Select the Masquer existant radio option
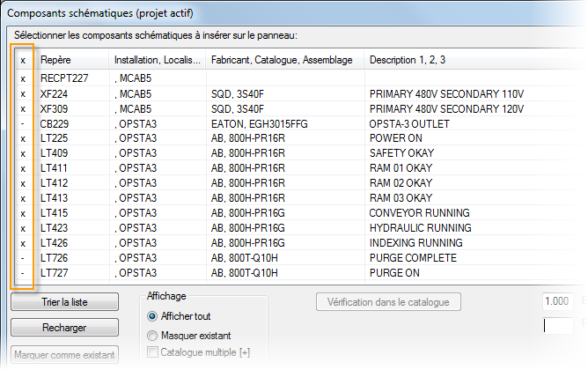This screenshot has height=370, width=588. [153, 336]
